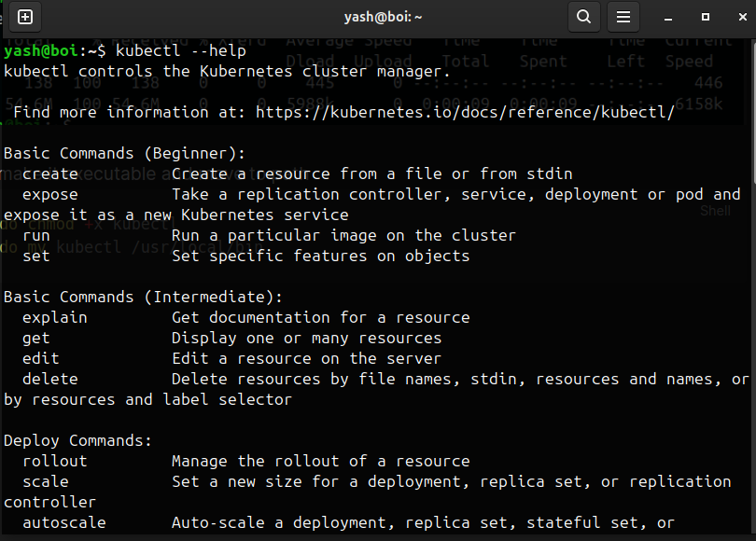This screenshot has width=756, height=541.
Task: Open the hamburger menu
Action: (x=623, y=17)
